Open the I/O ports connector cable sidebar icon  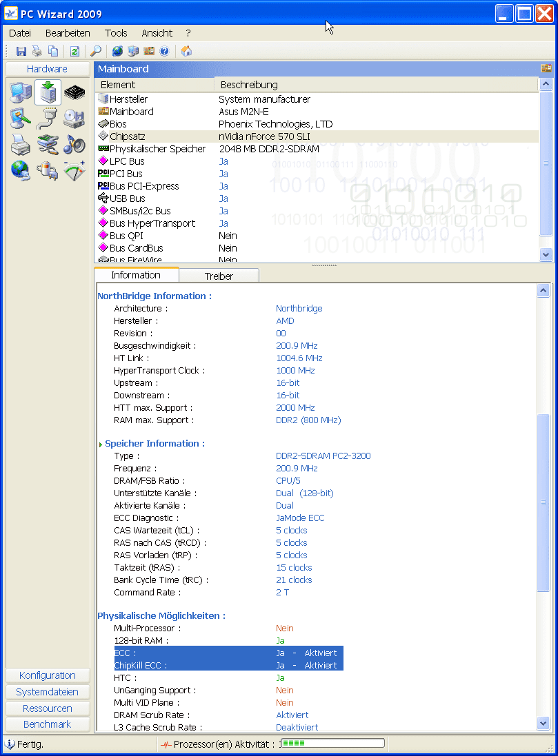coord(48,119)
